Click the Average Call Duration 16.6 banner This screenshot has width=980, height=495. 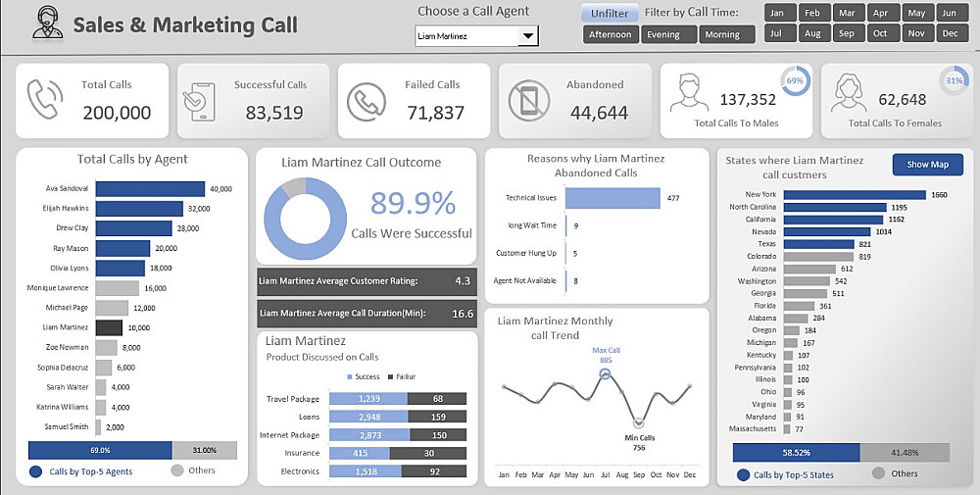[367, 314]
